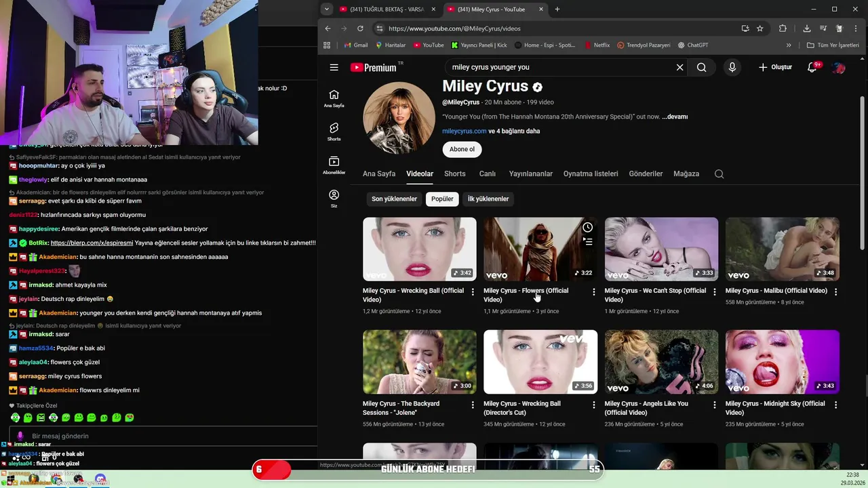The width and height of the screenshot is (868, 488).
Task: Open Siz section in sidebar
Action: [334, 199]
